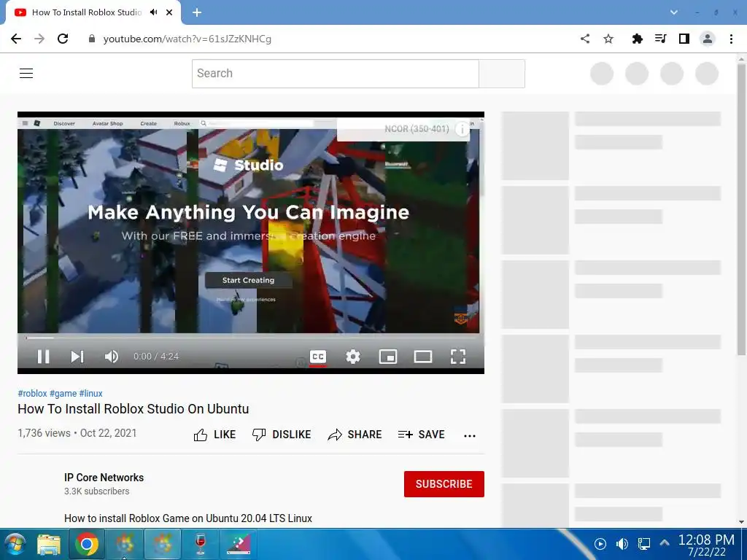Open IP Core Networks channel name

(x=104, y=477)
